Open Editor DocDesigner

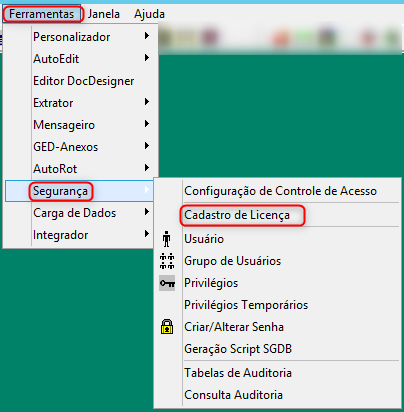[x=84, y=81]
